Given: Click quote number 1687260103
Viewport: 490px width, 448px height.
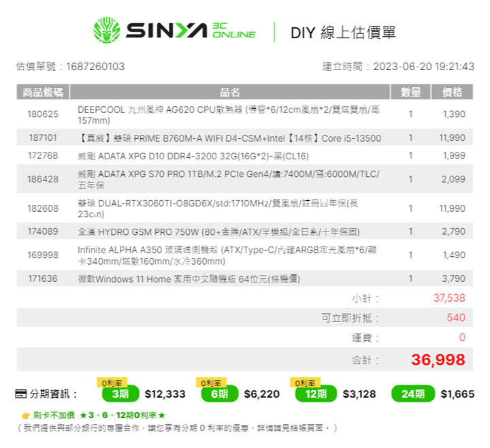Looking at the screenshot, I should pos(95,67).
